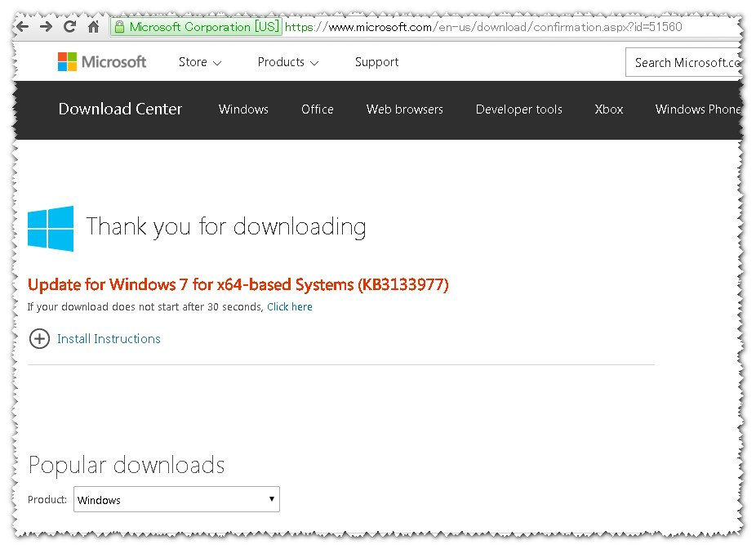Open the browser home page icon
The image size is (756, 549).
pos(94,26)
